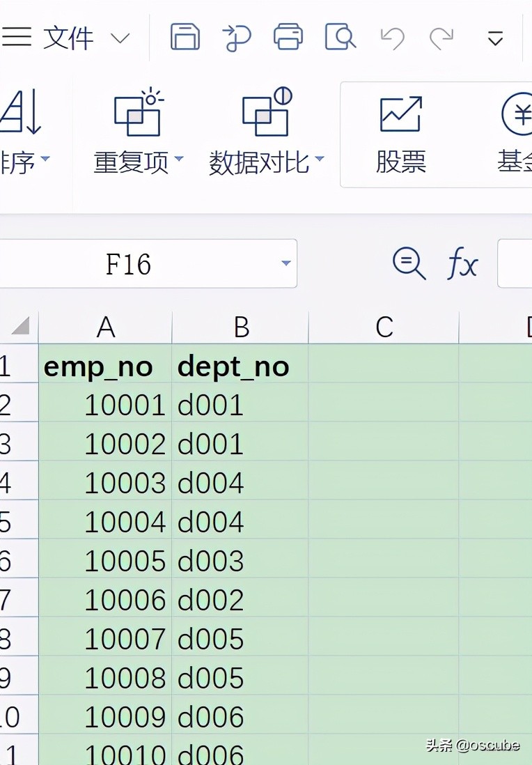Expand the 数据对比 dropdown arrow

pos(320,159)
